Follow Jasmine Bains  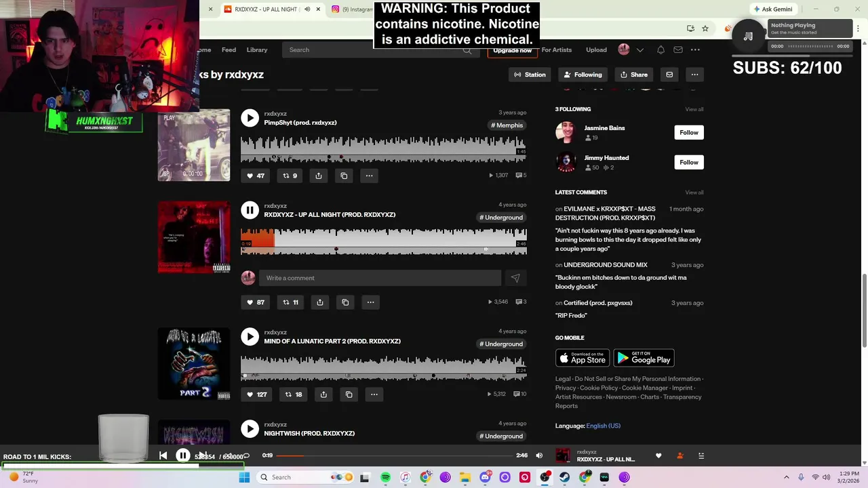[x=689, y=132]
